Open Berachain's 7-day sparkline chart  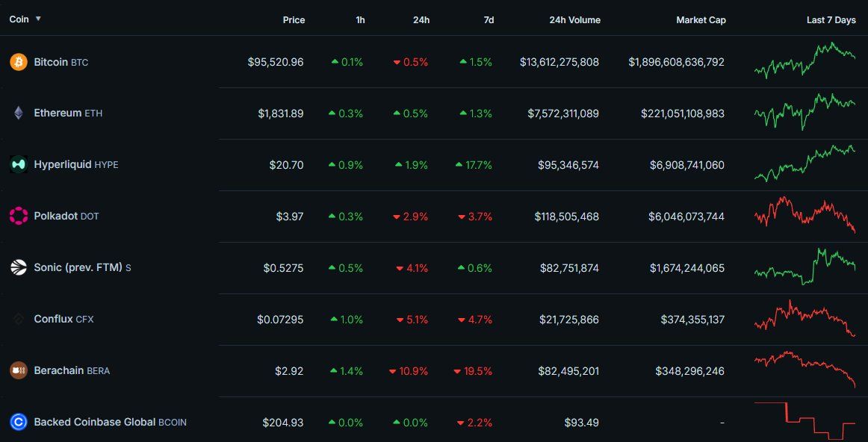pyautogui.click(x=805, y=369)
